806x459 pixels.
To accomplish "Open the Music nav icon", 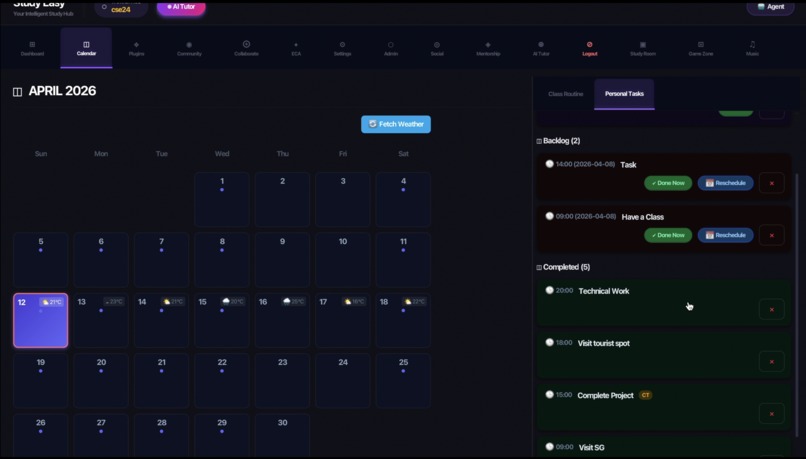I will pos(752,45).
